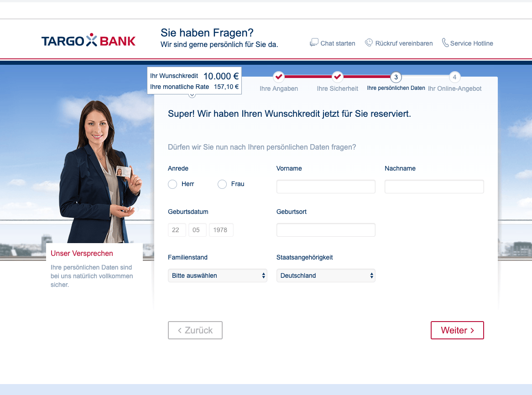Click the Zurück button
Viewport: 532px width, 395px height.
click(195, 330)
